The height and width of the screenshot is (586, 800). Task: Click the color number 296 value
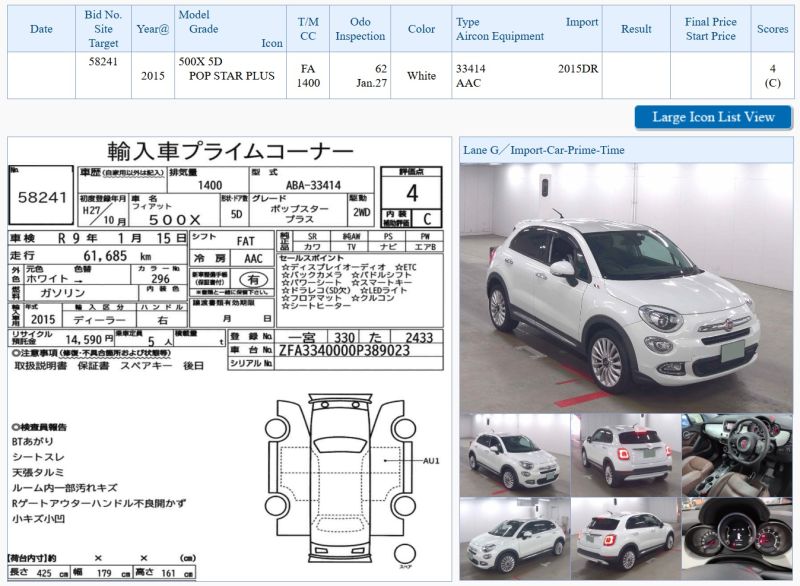(160, 278)
